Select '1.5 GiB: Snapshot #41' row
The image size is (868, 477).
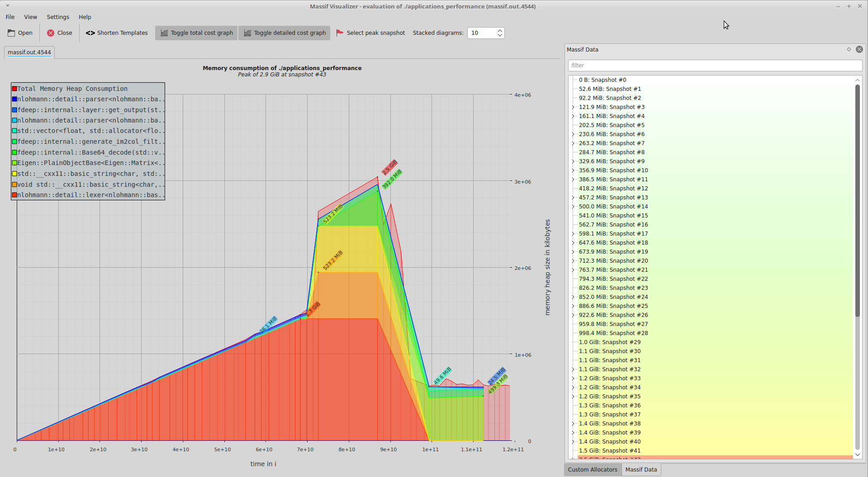(x=715, y=451)
